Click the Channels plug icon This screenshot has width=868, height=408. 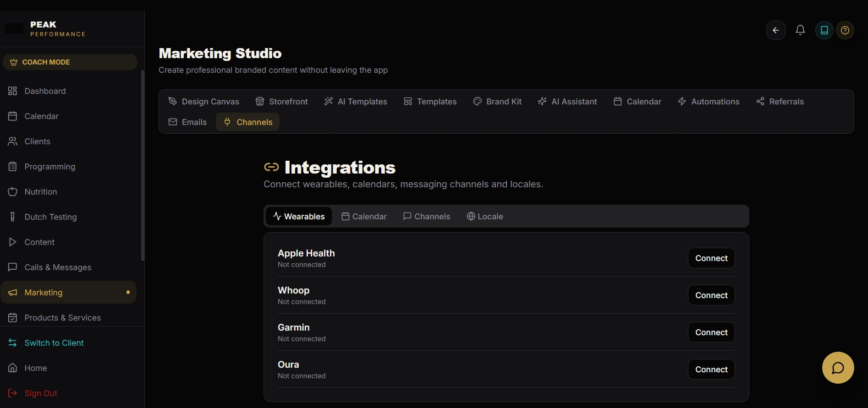[x=227, y=122]
